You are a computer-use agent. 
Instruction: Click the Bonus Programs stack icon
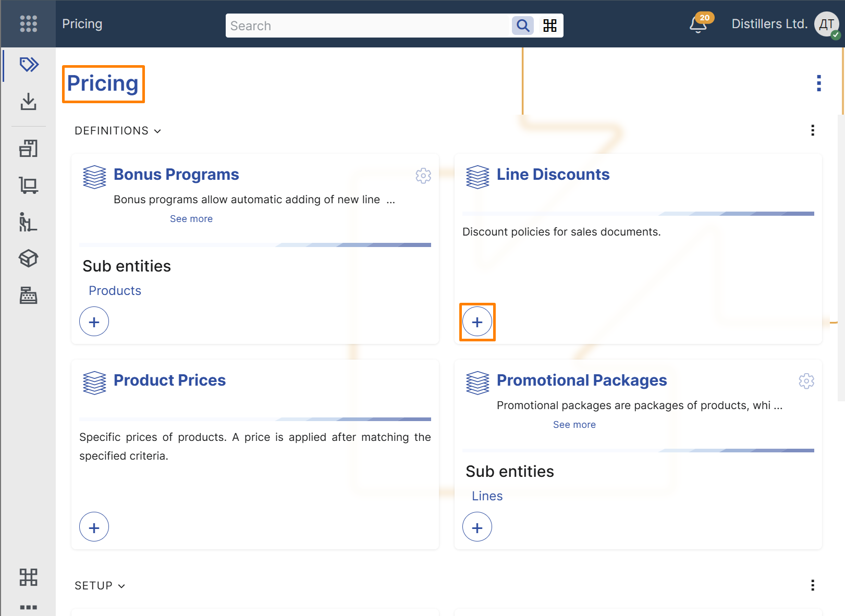coord(94,177)
